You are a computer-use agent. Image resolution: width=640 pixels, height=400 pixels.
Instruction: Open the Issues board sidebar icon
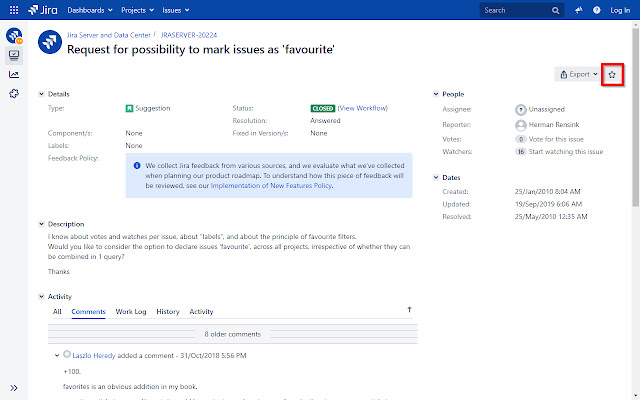click(x=14, y=55)
